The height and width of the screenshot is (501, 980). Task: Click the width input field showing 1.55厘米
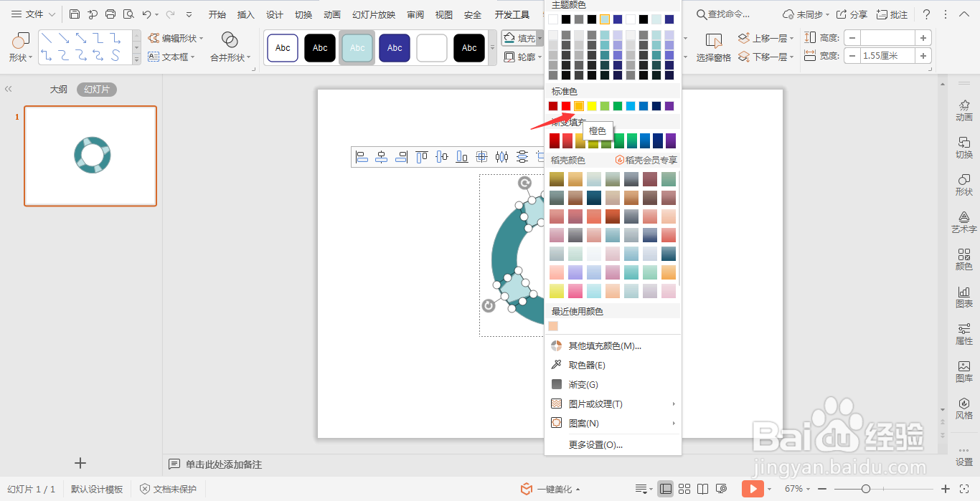pos(887,56)
